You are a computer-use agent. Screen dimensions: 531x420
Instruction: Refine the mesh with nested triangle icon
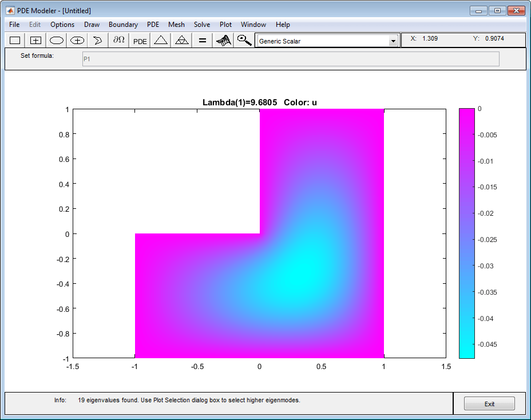[x=181, y=40]
